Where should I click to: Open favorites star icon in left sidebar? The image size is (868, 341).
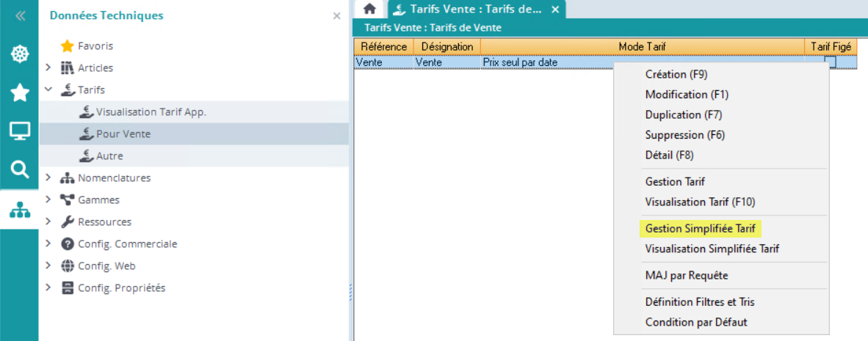click(19, 92)
